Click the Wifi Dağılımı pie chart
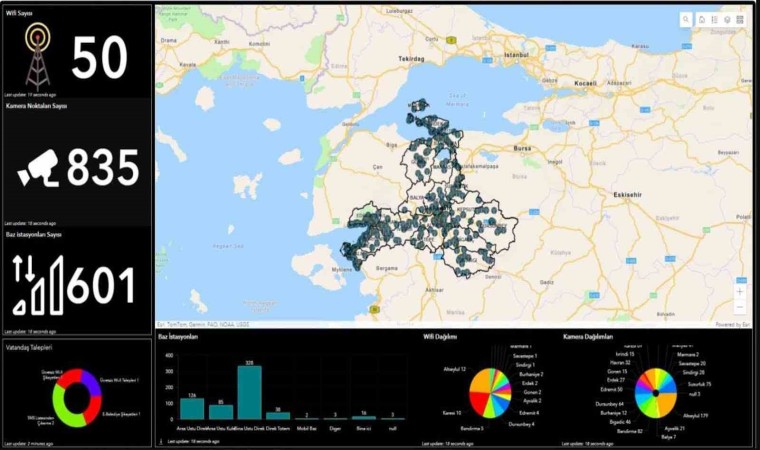 point(489,394)
